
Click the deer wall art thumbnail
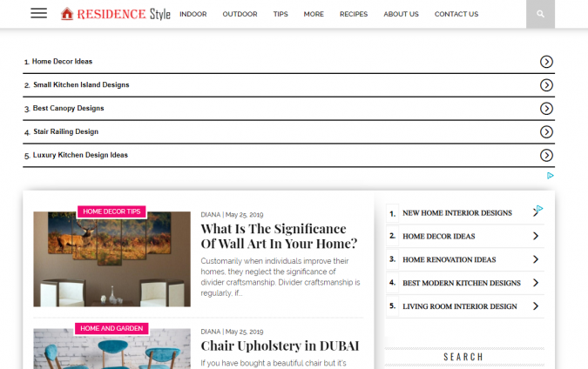coord(112,261)
